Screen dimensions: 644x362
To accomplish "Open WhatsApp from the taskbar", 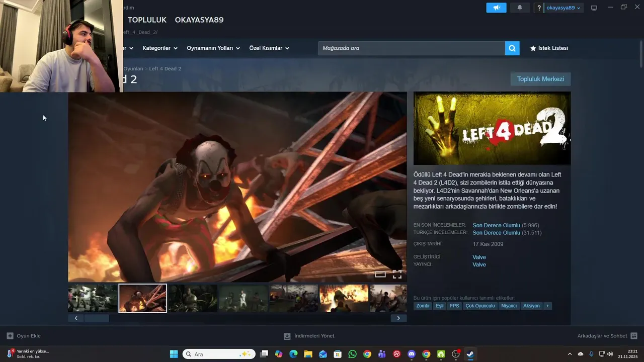I will click(352, 354).
